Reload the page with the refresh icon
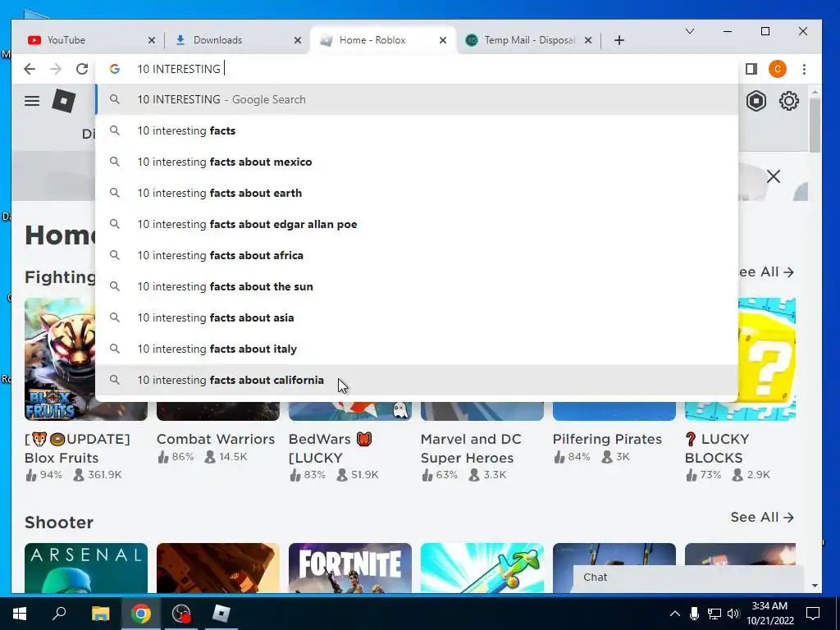840x630 pixels. click(x=82, y=69)
